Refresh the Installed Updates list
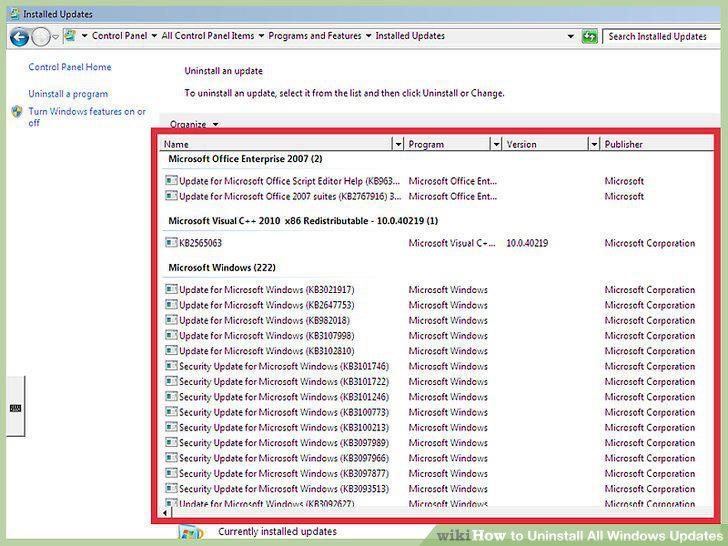Image resolution: width=728 pixels, height=546 pixels. tap(589, 36)
